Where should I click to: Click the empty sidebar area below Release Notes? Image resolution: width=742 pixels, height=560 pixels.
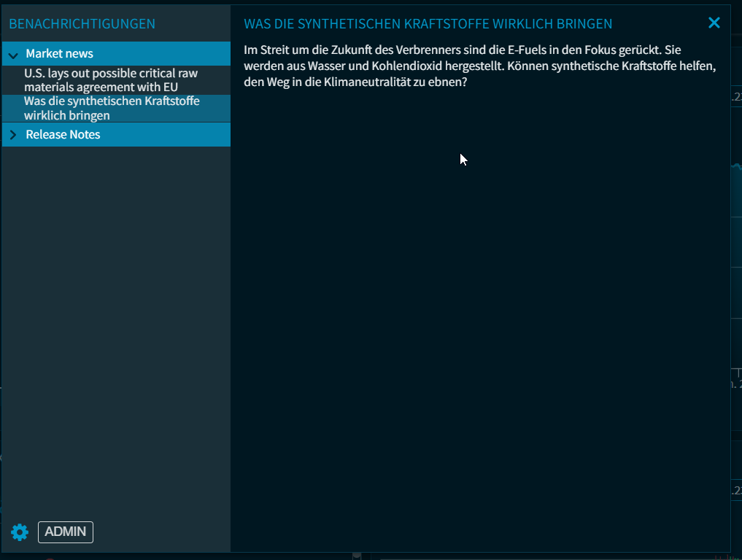(115, 328)
